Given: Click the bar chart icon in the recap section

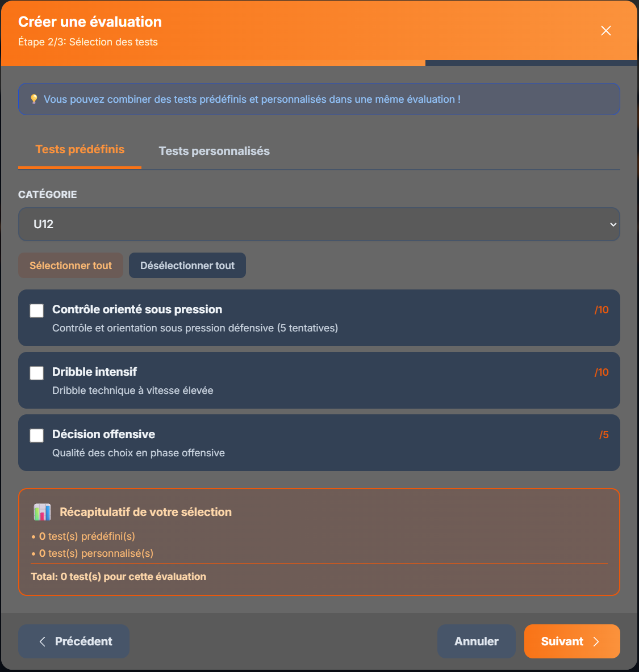Looking at the screenshot, I should point(42,511).
